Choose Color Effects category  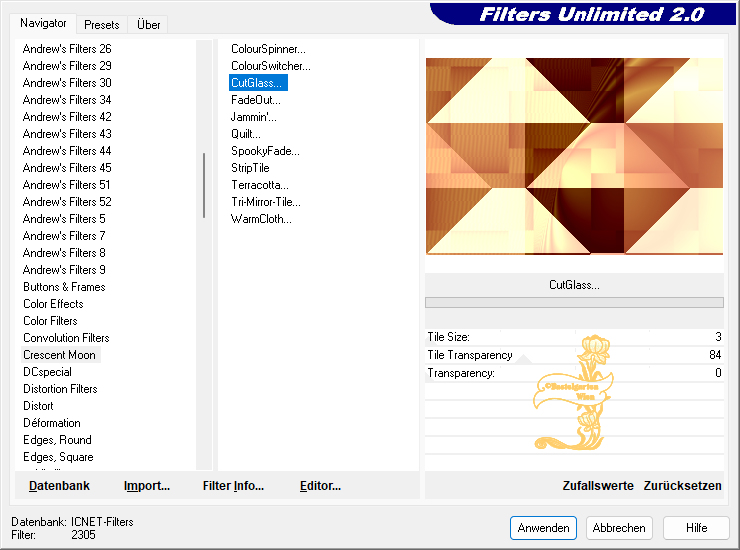pyautogui.click(x=53, y=304)
